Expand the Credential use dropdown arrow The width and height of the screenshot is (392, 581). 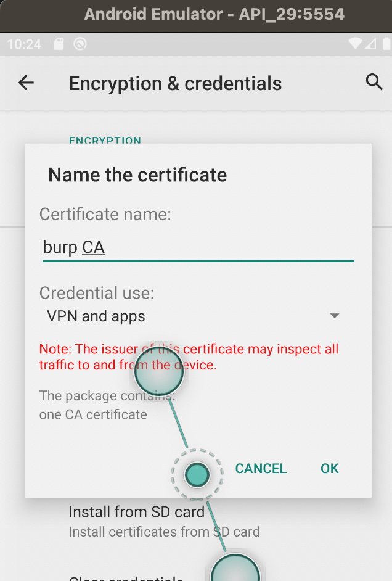[x=335, y=316]
